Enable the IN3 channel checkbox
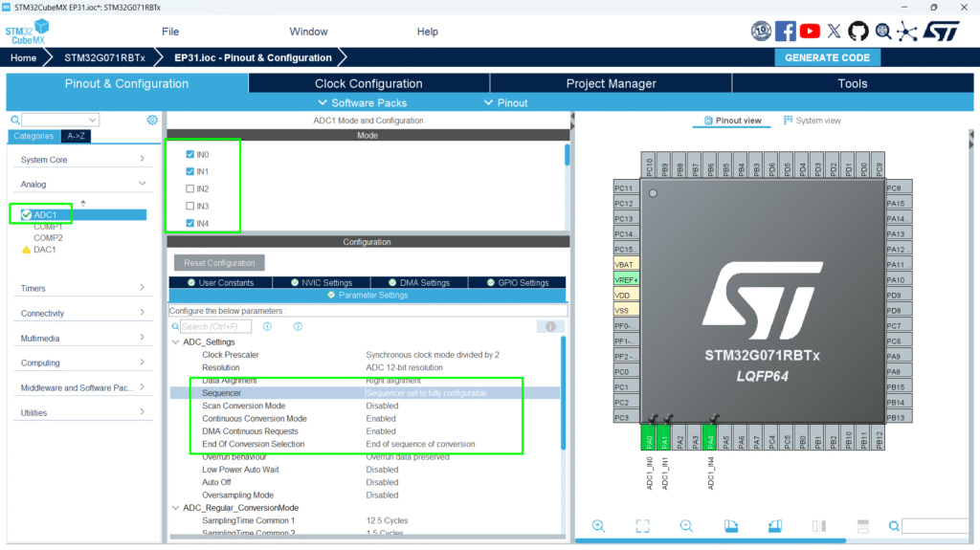980x550 pixels. pos(189,206)
